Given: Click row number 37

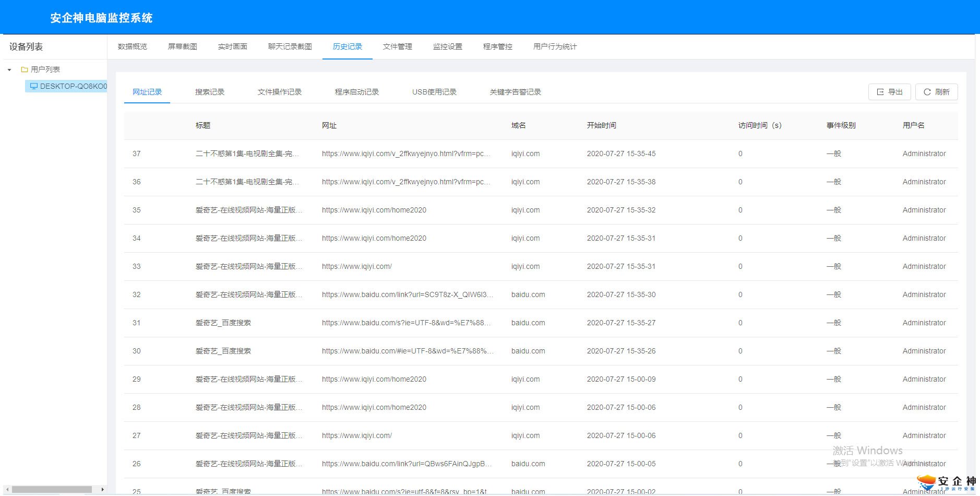Looking at the screenshot, I should (x=137, y=153).
